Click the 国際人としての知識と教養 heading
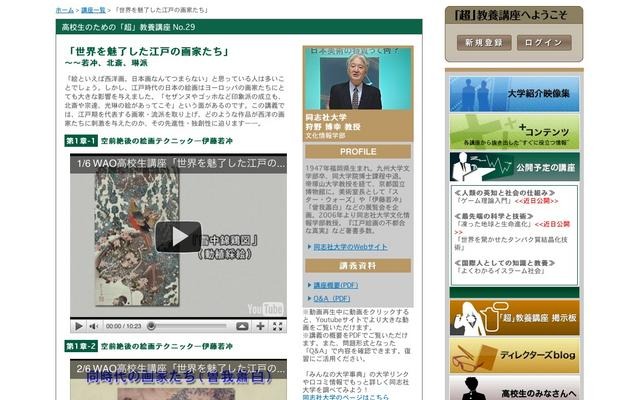Screen dimensions: 640x400 pyautogui.click(x=504, y=263)
